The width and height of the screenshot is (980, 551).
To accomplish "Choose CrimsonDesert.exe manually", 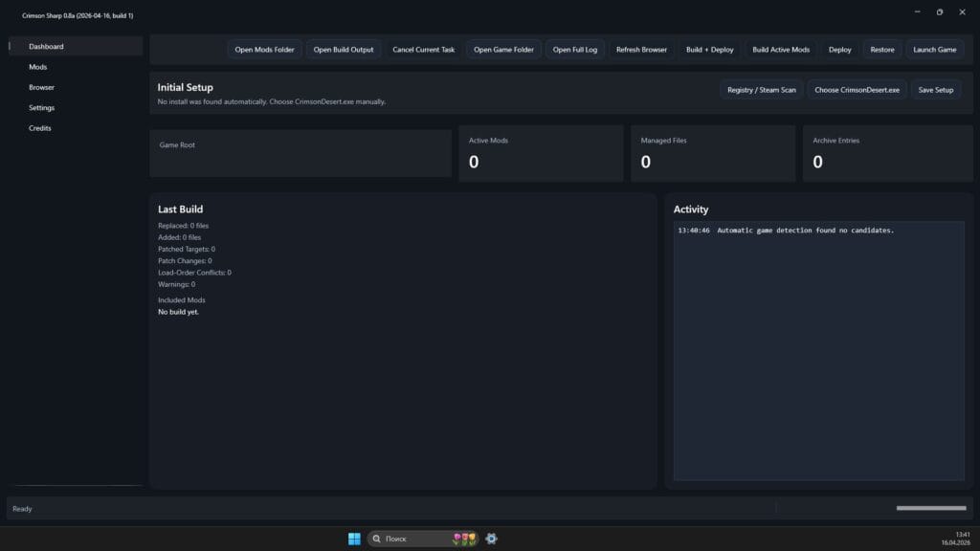I will coord(857,90).
